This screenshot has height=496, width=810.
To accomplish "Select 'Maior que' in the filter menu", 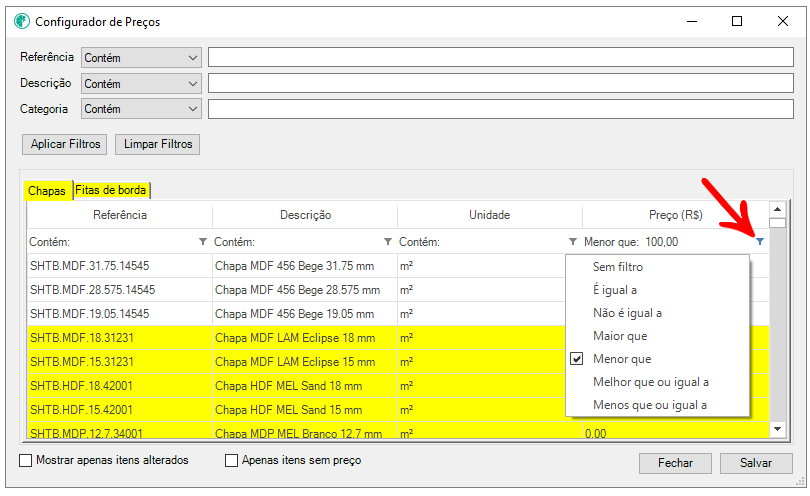I will [620, 336].
